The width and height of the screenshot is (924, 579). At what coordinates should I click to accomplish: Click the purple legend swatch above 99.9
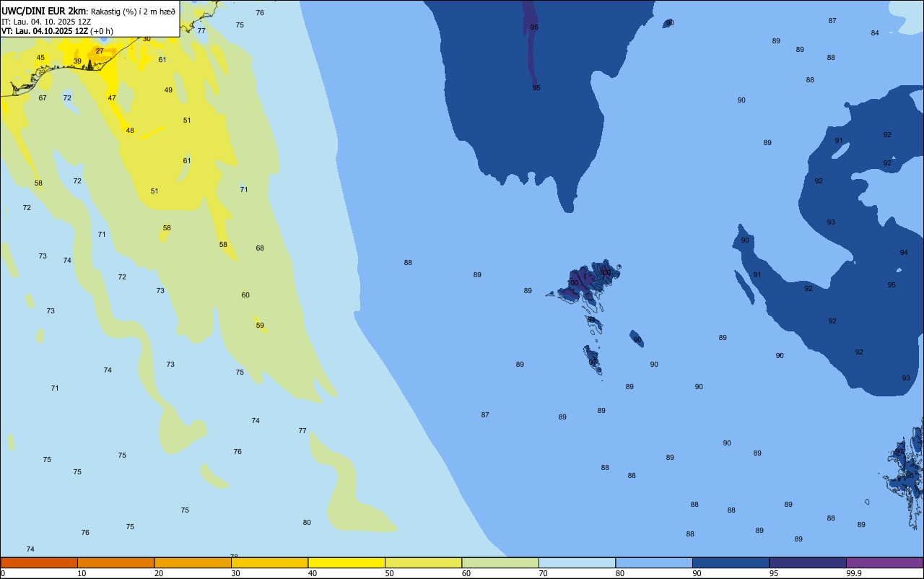pos(884,562)
